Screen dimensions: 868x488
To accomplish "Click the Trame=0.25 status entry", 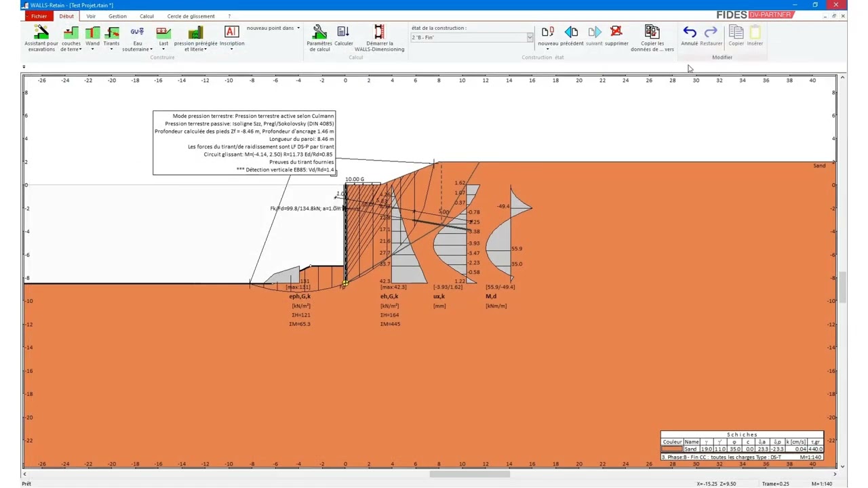I will (x=775, y=483).
